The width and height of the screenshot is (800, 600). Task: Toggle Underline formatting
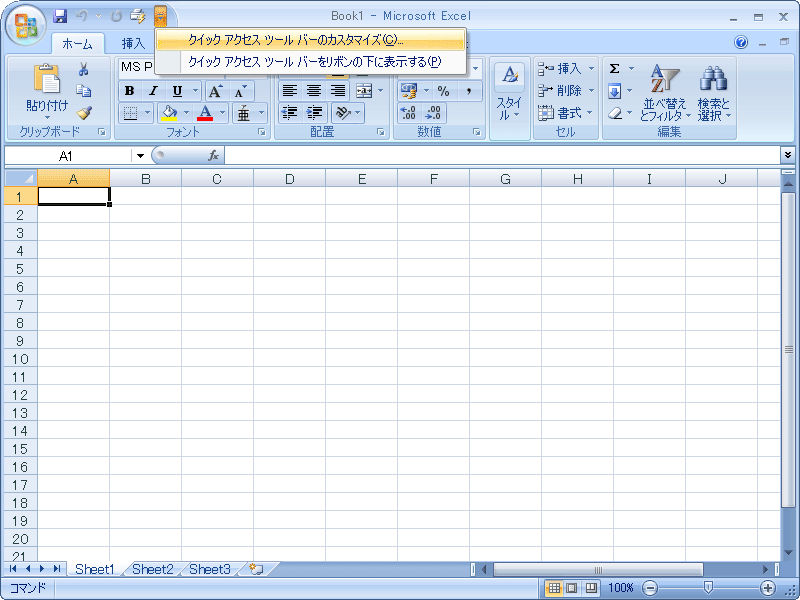(x=176, y=91)
